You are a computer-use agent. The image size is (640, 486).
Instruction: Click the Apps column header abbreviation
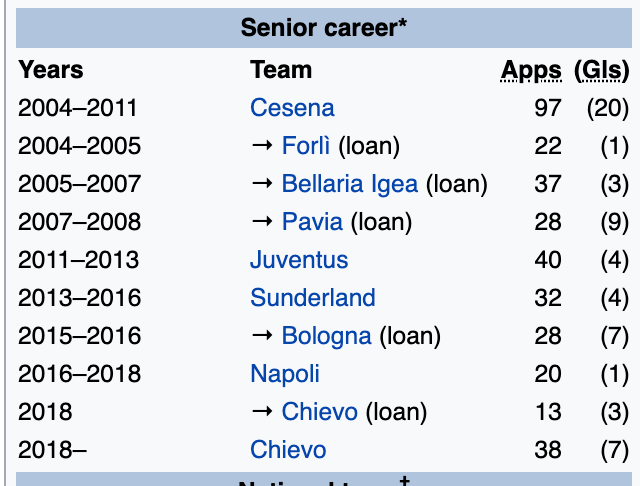[x=531, y=70]
